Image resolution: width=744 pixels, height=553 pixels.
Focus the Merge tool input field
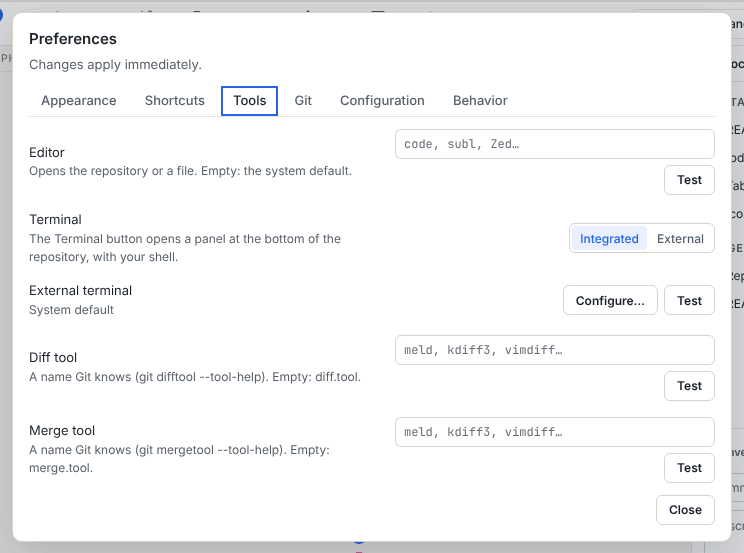click(x=555, y=432)
